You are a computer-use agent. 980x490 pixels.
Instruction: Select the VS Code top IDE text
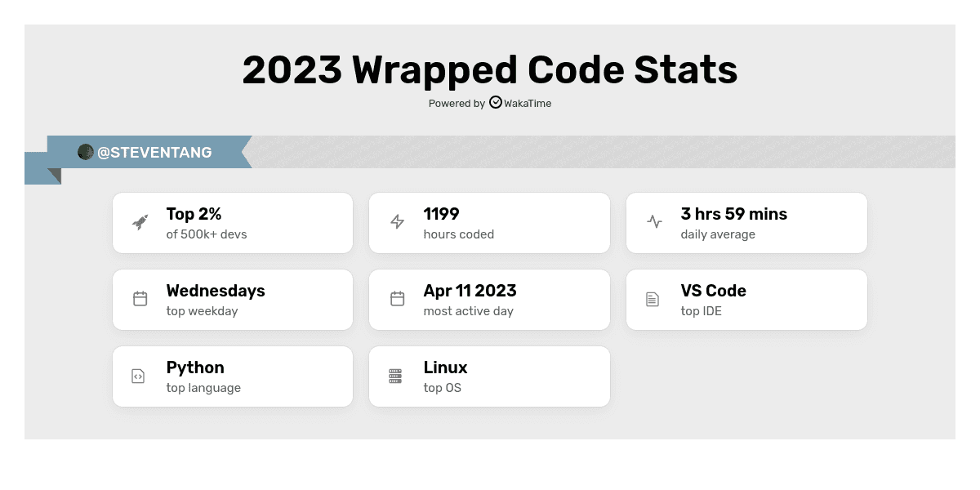[713, 291]
